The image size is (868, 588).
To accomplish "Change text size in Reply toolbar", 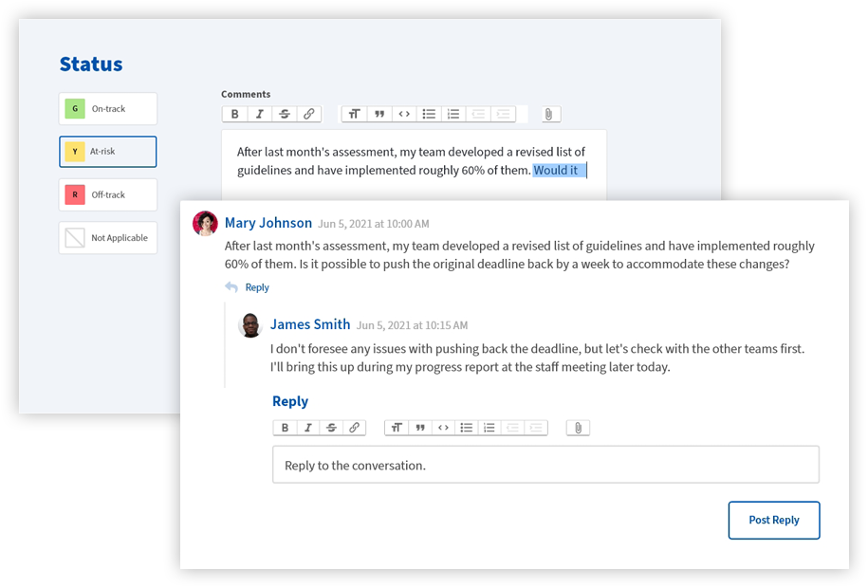I will click(397, 428).
